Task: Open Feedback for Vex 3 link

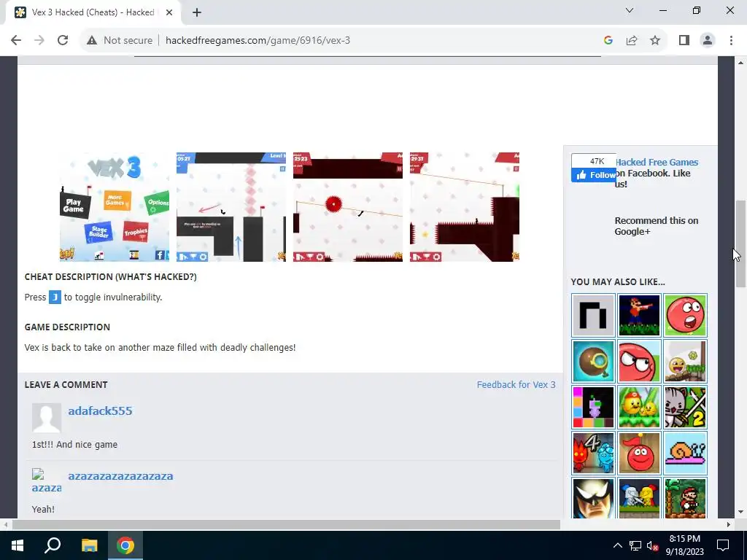Action: point(516,385)
